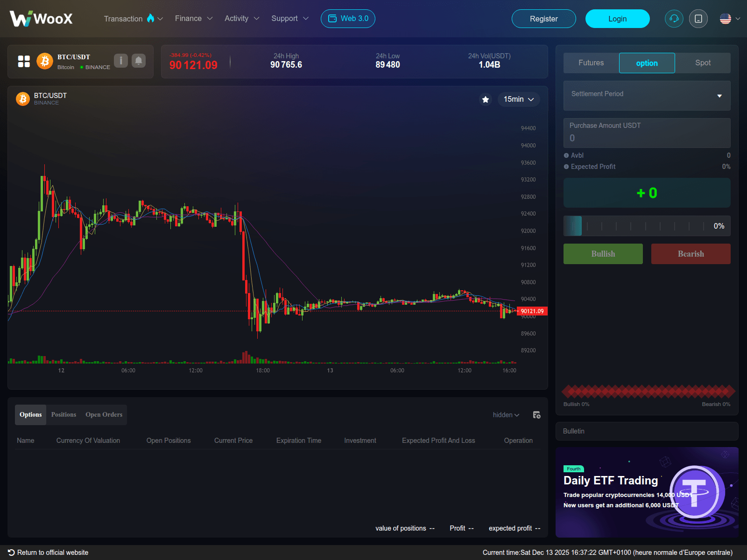Open the language dropdown chevron

[x=738, y=19]
